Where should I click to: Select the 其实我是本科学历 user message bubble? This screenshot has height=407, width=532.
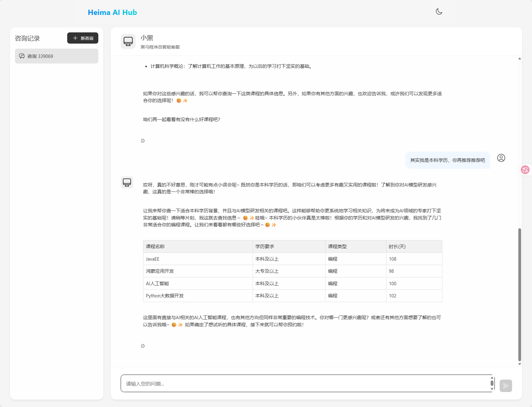point(447,160)
